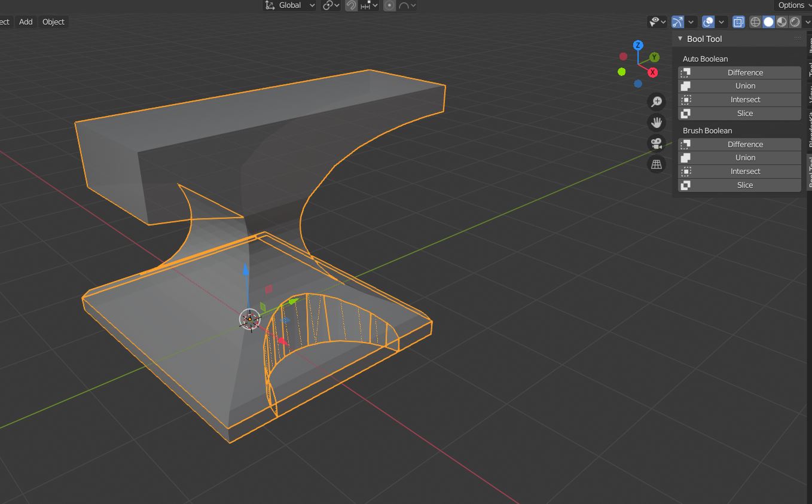Image resolution: width=812 pixels, height=504 pixels.
Task: Open the Add menu
Action: tap(26, 22)
